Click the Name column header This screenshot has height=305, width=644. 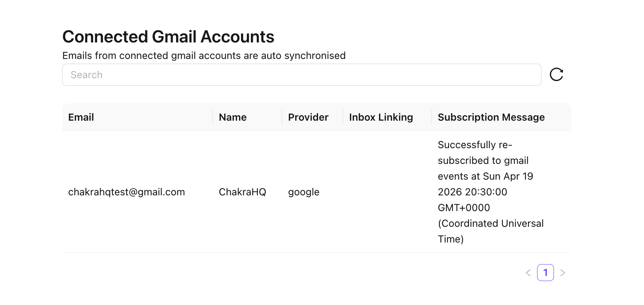click(233, 117)
